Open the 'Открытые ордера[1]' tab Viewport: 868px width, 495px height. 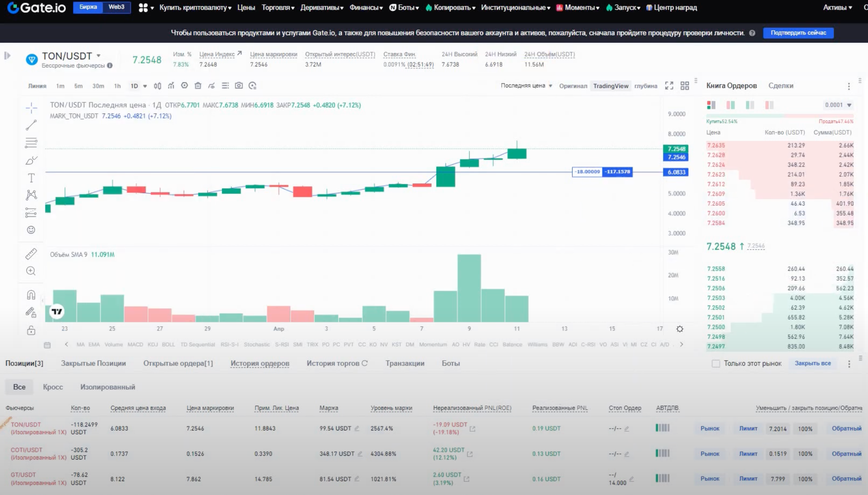coord(178,363)
